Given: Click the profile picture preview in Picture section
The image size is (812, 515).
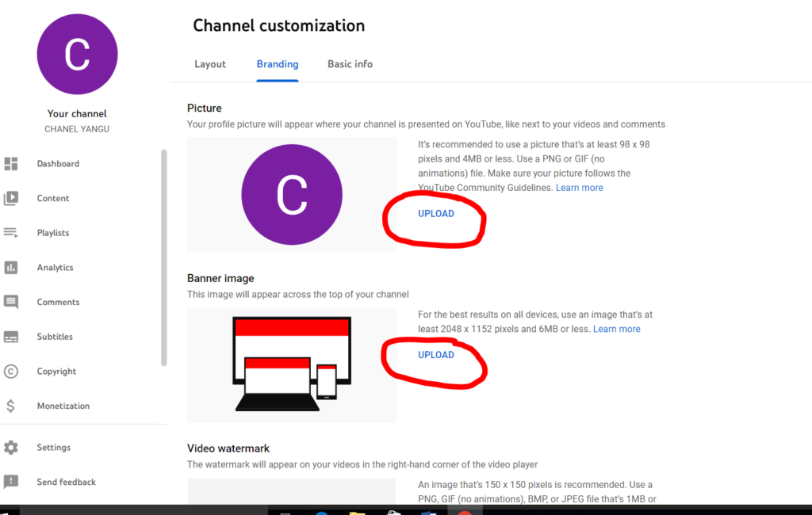Looking at the screenshot, I should click(292, 195).
